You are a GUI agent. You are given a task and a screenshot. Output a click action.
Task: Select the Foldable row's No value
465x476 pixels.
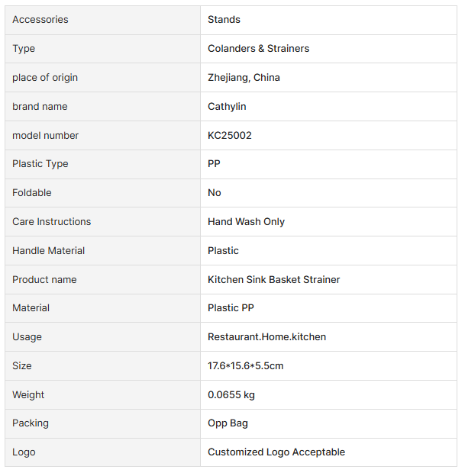click(x=215, y=193)
